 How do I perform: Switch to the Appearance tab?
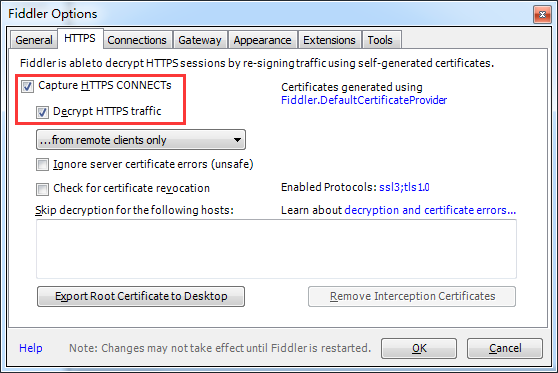tap(262, 40)
